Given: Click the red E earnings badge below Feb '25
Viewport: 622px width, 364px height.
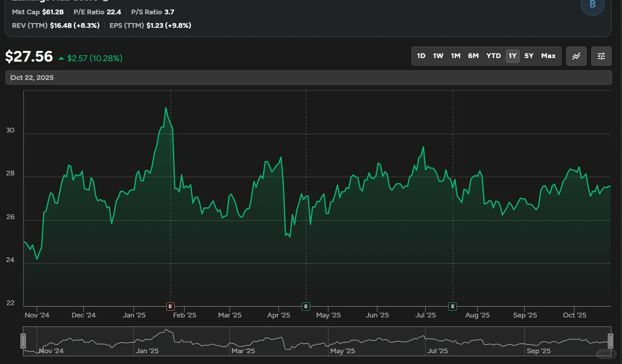Looking at the screenshot, I should 170,306.
